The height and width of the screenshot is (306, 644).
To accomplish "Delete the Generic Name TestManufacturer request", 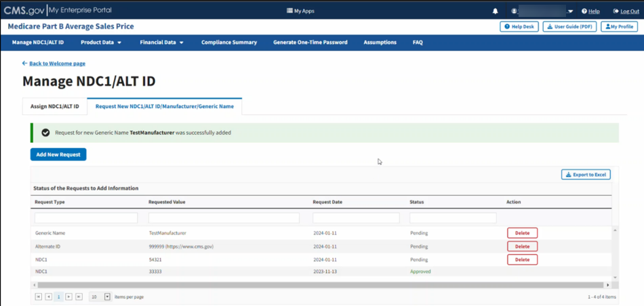I will point(522,233).
